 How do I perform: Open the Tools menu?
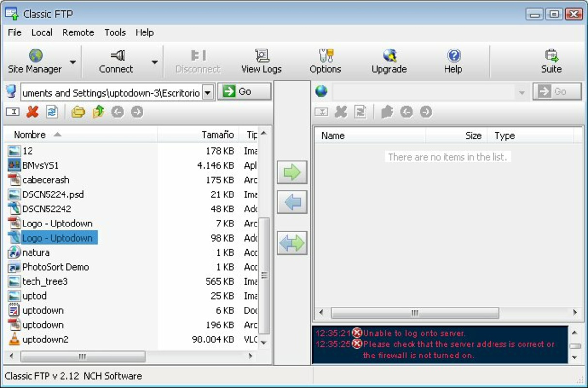click(115, 32)
